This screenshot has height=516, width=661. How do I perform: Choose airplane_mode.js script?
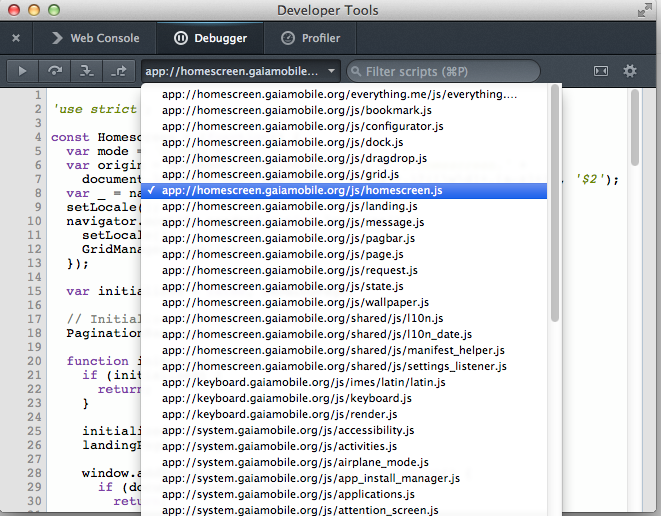[344, 462]
